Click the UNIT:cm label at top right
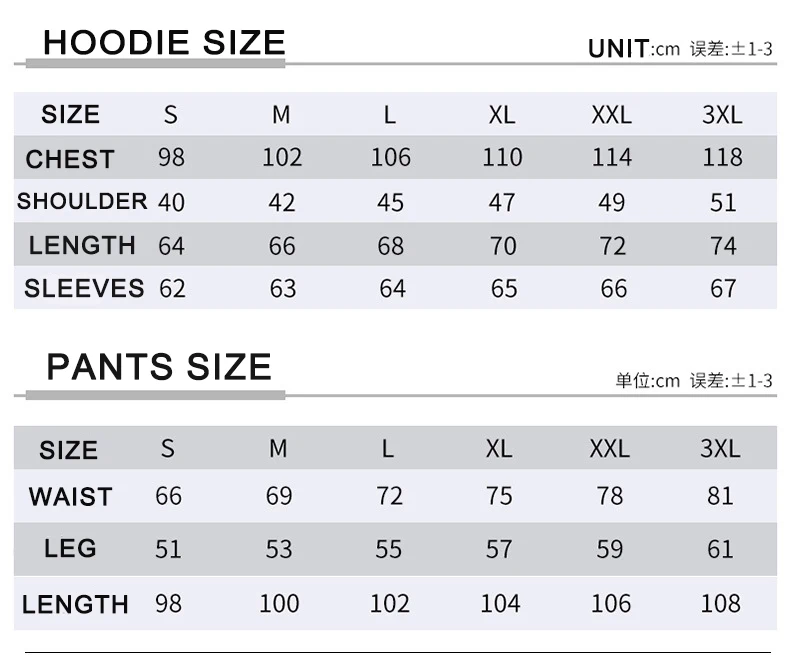This screenshot has height=655, width=790. click(x=633, y=48)
